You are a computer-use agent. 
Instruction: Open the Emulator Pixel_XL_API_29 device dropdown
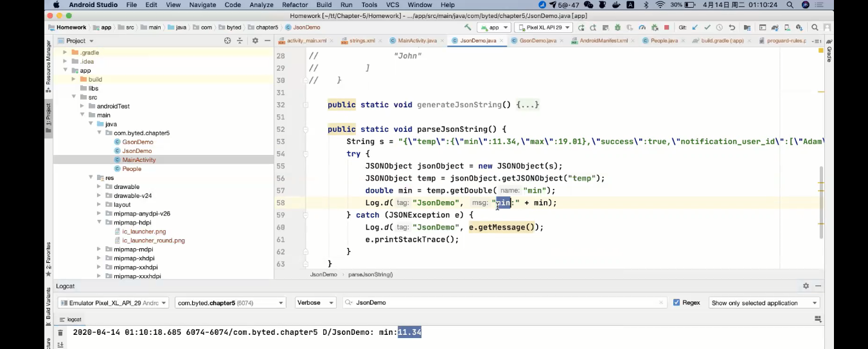(x=113, y=303)
